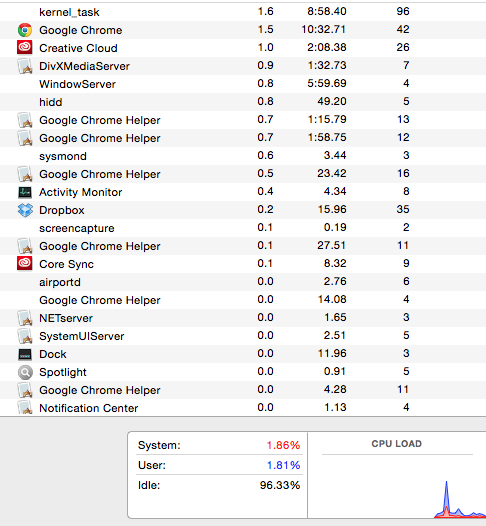
Task: Select the kernel_task process name
Action: click(x=69, y=12)
